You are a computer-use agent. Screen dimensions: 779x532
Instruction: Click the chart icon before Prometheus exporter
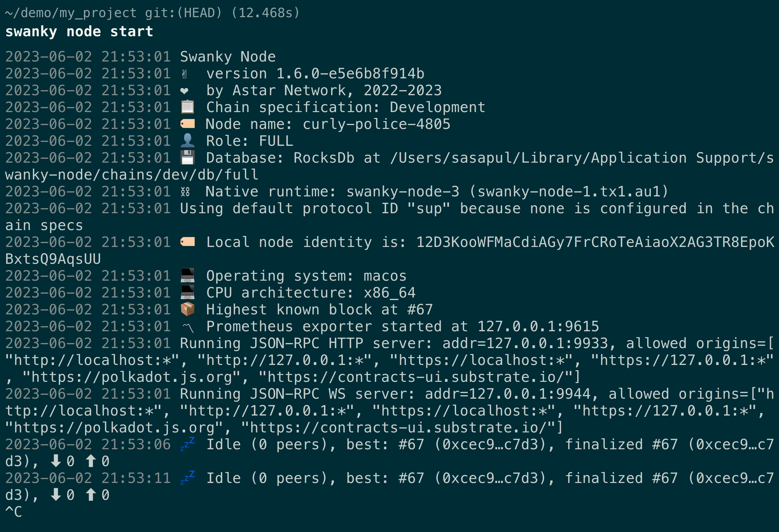tap(187, 327)
